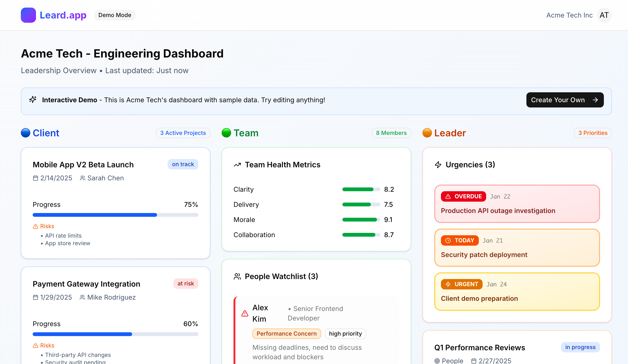
Task: Click the Clarity score 8.2
Action: (x=389, y=189)
